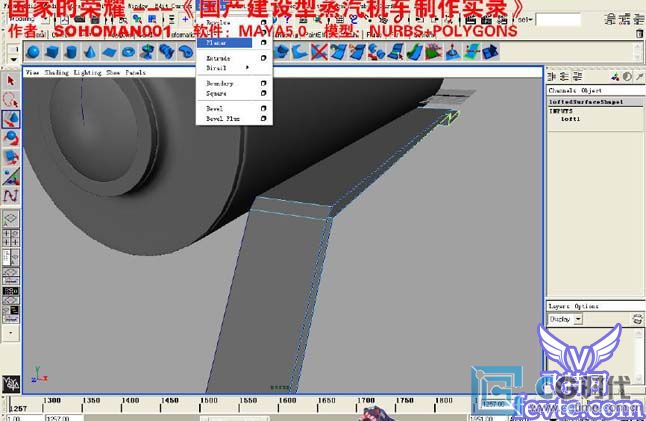
Task: Open the shelf tab selector arrow
Action: pos(13,60)
